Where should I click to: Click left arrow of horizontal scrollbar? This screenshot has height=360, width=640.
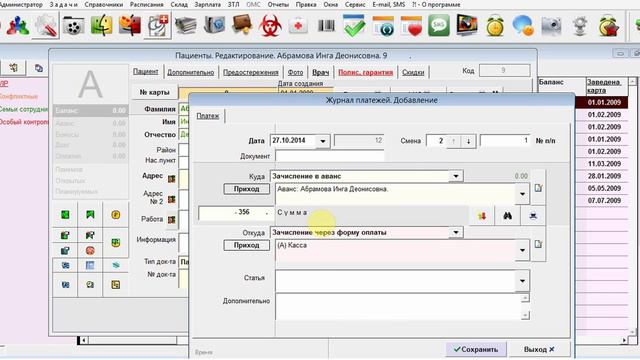point(83,340)
